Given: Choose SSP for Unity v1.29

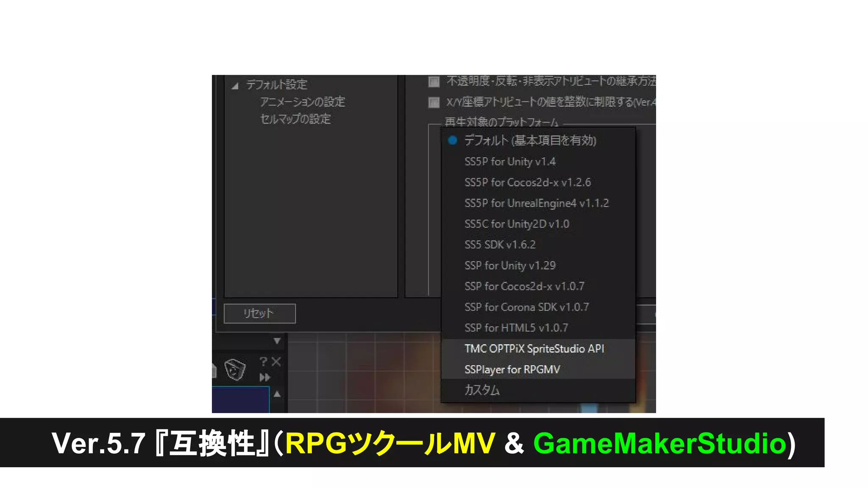Looking at the screenshot, I should point(538,265).
